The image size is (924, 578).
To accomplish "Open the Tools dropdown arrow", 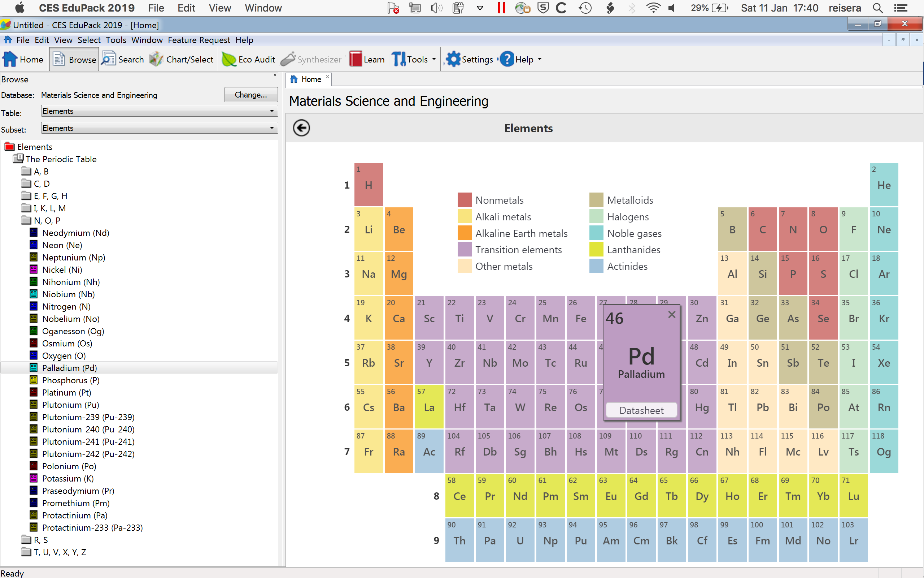I will click(434, 59).
